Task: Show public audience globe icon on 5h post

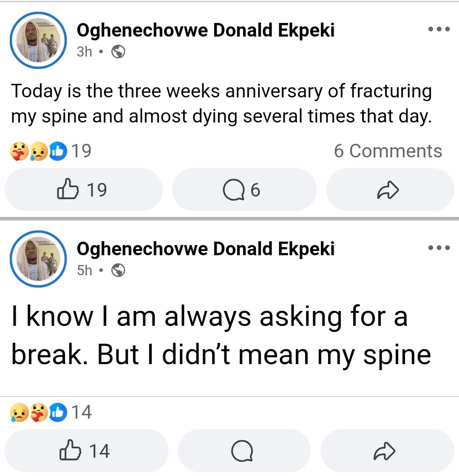Action: coord(118,270)
